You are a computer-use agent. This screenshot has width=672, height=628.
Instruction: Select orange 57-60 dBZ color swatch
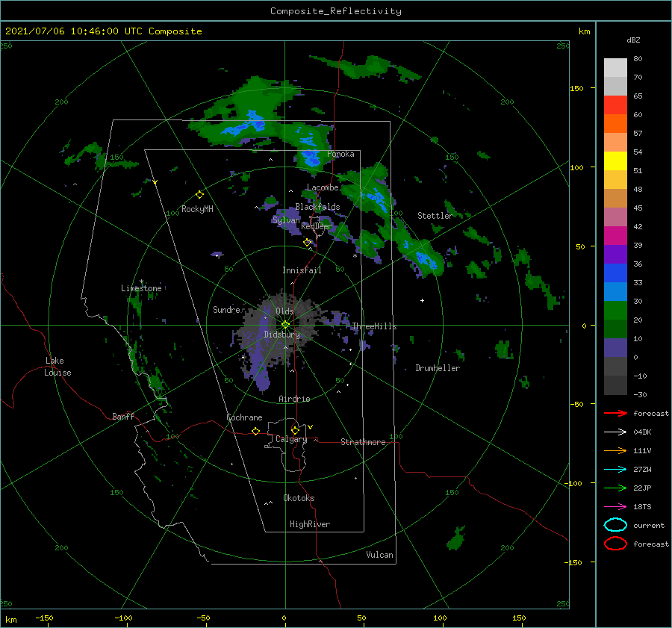pos(615,124)
